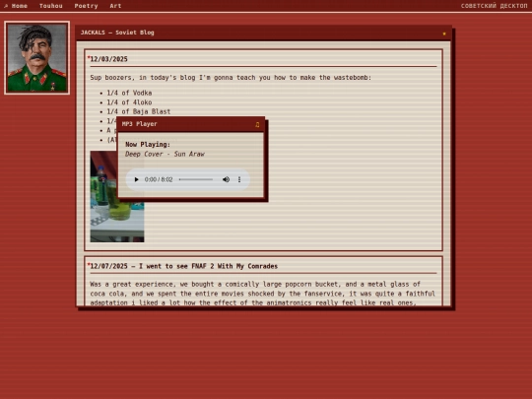Click the '1/4 of Baja Blast' list item

click(x=139, y=111)
